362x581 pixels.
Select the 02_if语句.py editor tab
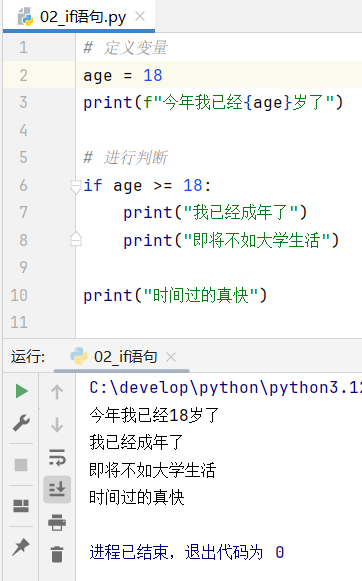[79, 17]
